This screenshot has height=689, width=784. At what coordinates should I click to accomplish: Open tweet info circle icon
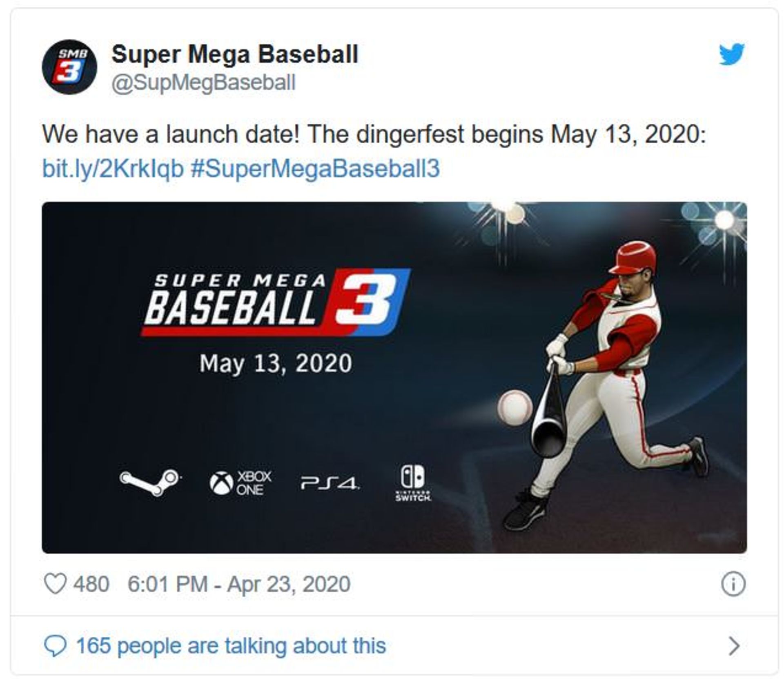tap(733, 584)
